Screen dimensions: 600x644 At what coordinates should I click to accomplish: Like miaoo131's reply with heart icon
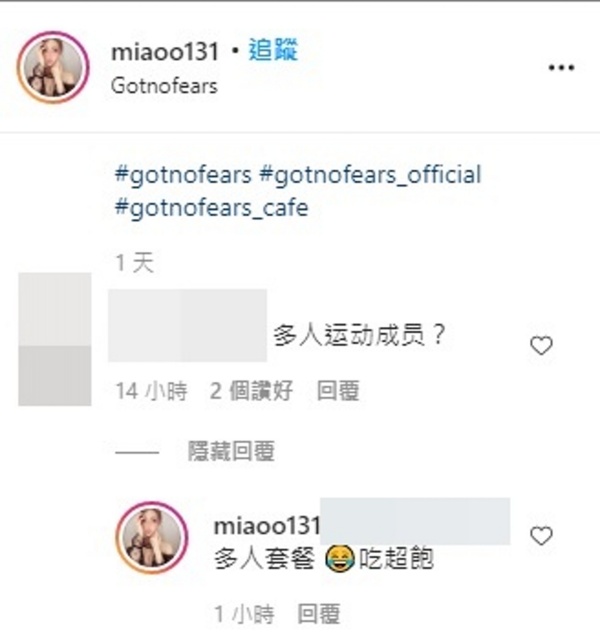pos(541,536)
